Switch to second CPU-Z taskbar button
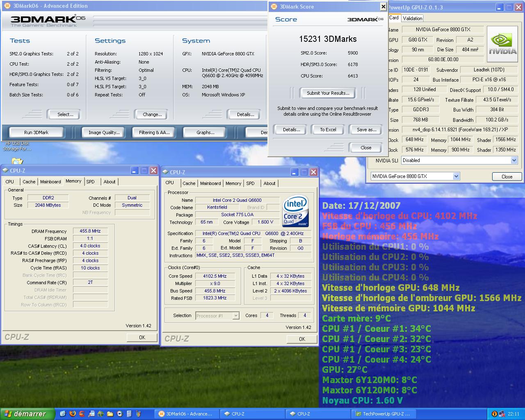This screenshot has height=420, width=525. pyautogui.click(x=319, y=414)
